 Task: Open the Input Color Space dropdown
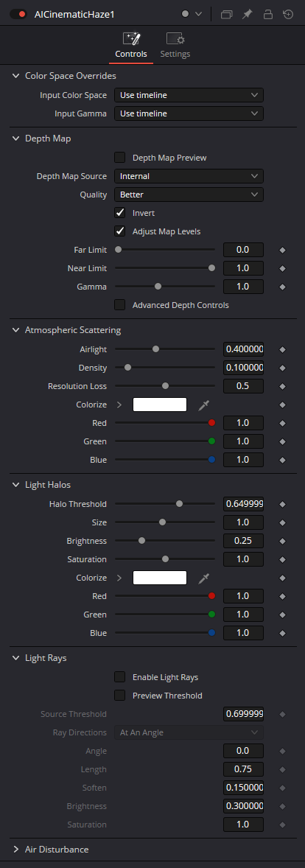(189, 95)
